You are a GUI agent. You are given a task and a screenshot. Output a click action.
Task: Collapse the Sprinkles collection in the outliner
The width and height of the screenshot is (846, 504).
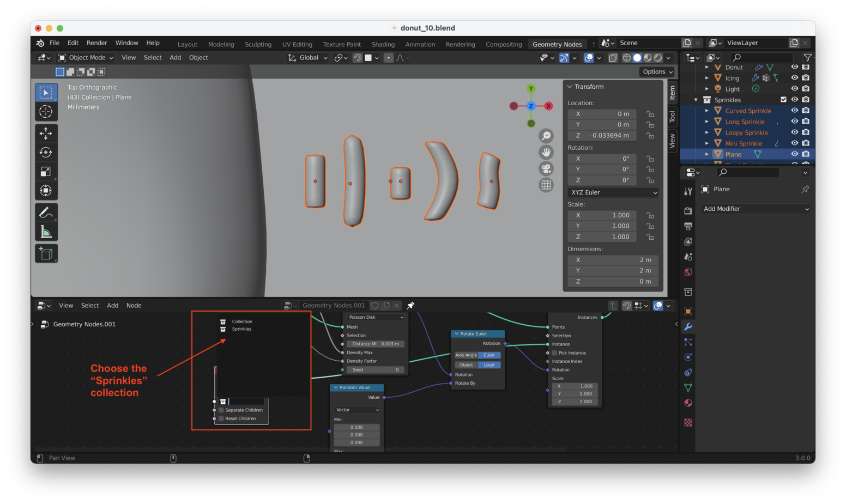point(696,100)
